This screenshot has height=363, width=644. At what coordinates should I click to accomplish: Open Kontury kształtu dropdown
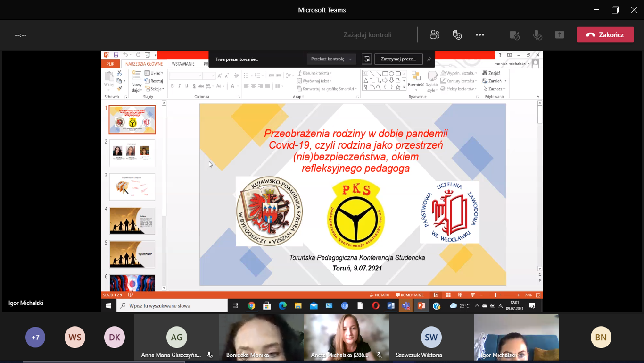click(x=459, y=81)
